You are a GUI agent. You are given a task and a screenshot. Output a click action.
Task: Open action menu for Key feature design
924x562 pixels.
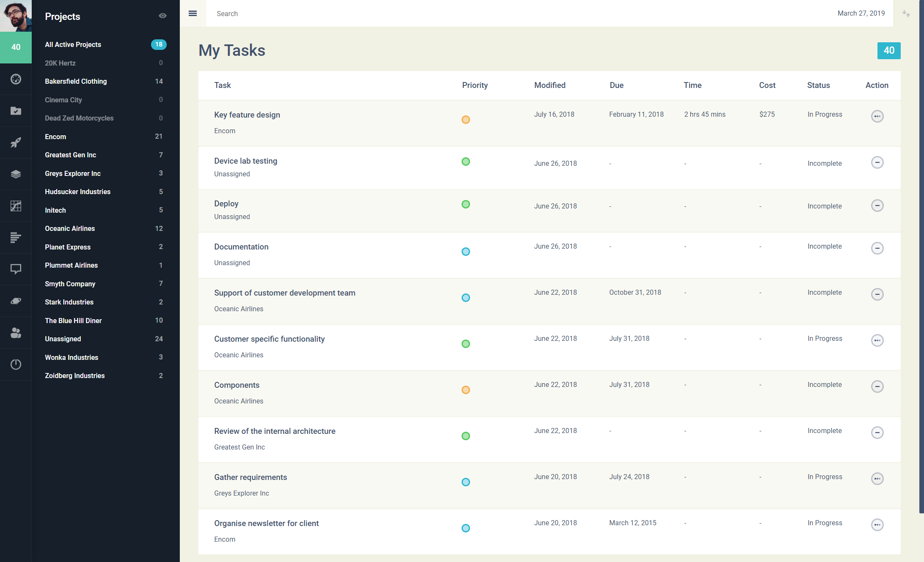877,116
